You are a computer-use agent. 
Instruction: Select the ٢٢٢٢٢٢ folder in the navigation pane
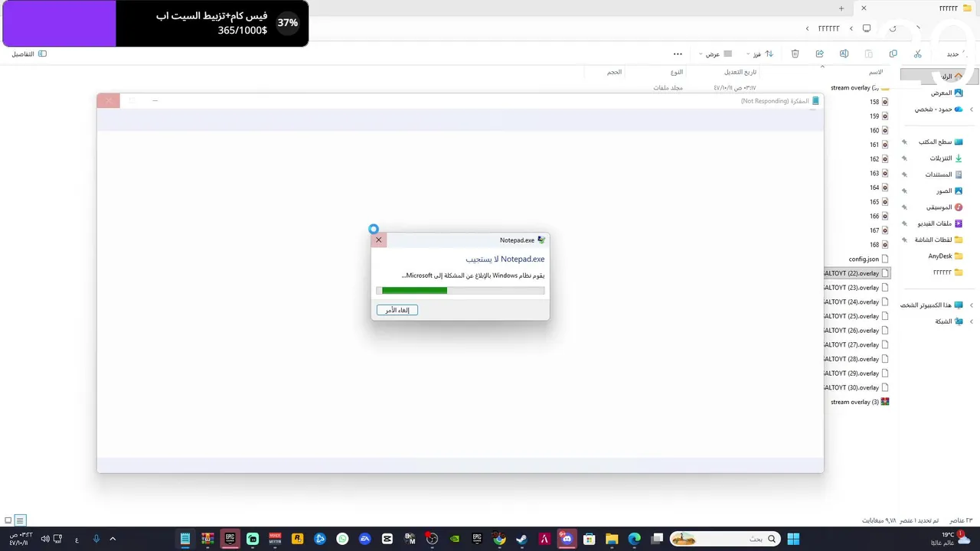[948, 272]
